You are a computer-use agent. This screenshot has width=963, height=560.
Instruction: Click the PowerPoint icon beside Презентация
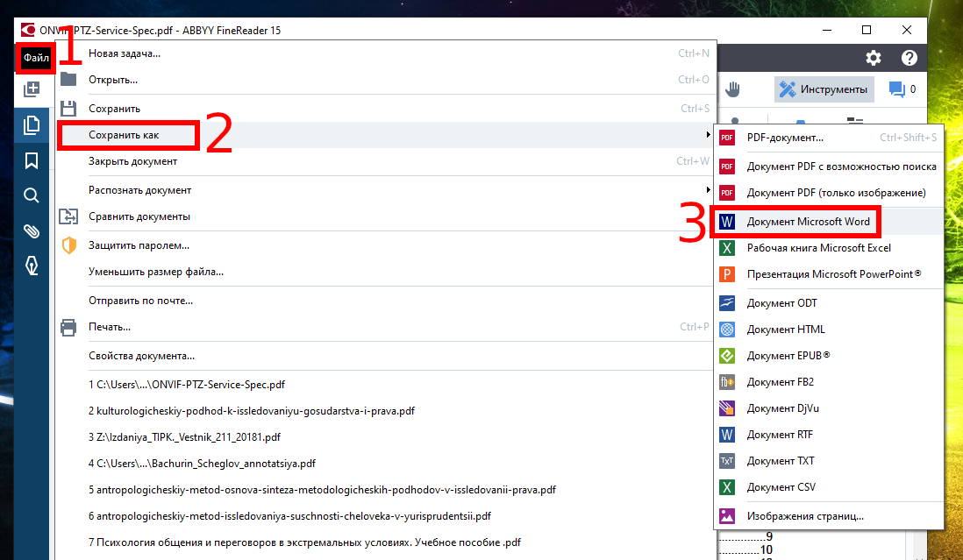click(x=727, y=275)
